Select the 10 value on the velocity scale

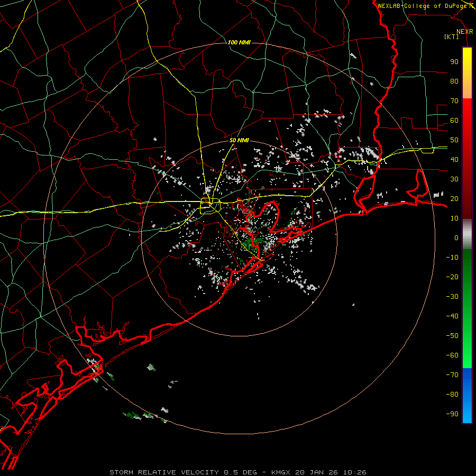coord(454,218)
